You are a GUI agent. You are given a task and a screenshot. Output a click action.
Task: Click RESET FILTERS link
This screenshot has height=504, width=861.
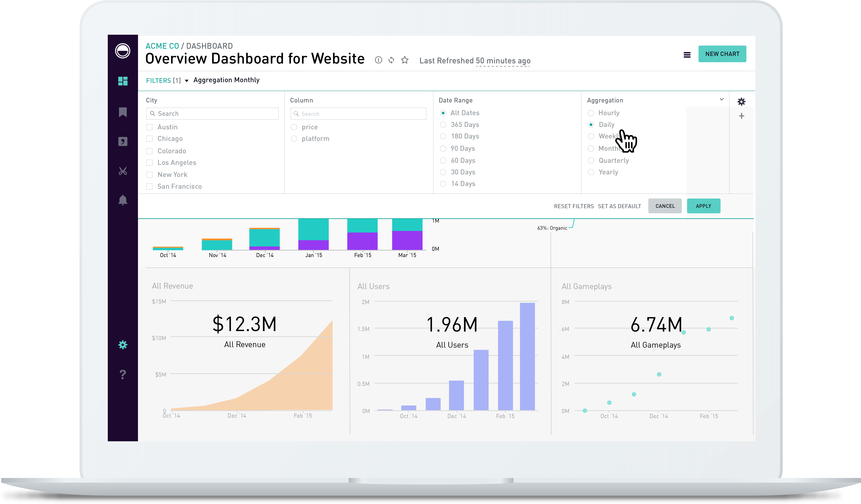[574, 206]
